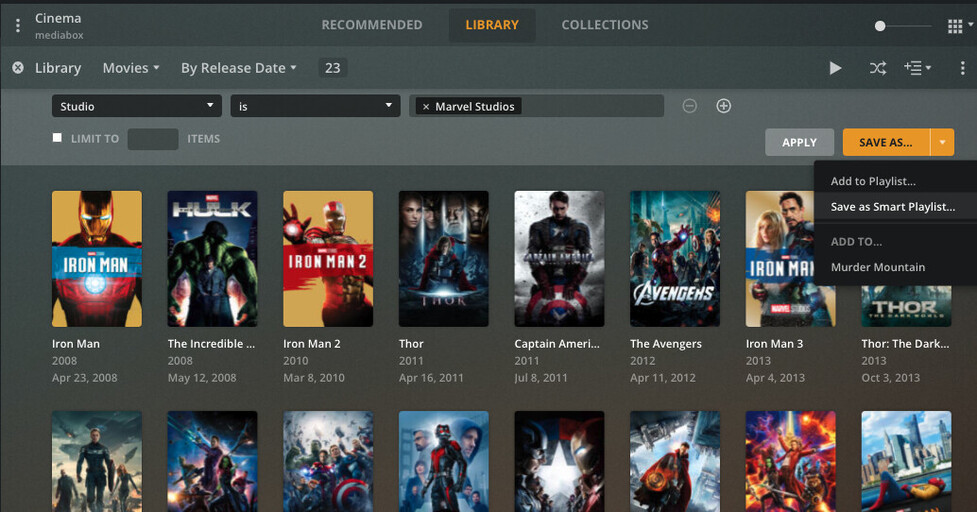Choose Save as Smart Playlist entry

click(895, 207)
